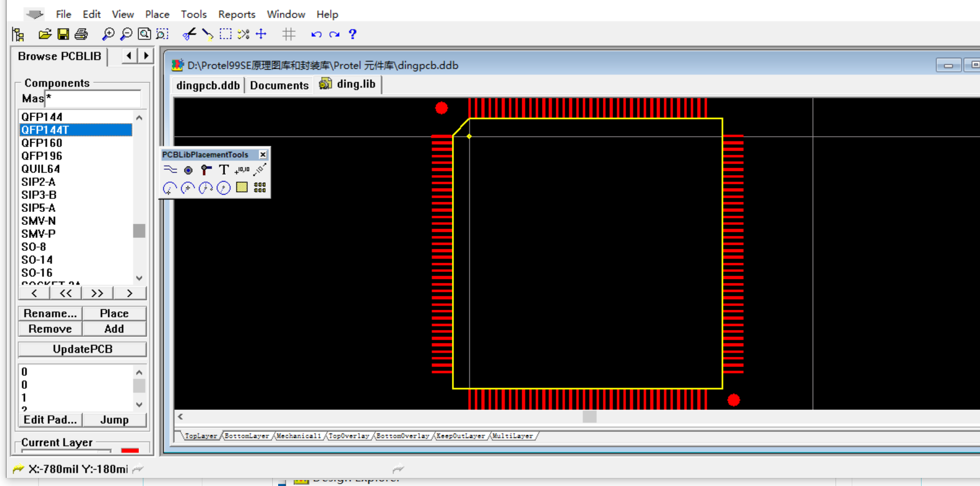Open the Edit menu

(91, 15)
